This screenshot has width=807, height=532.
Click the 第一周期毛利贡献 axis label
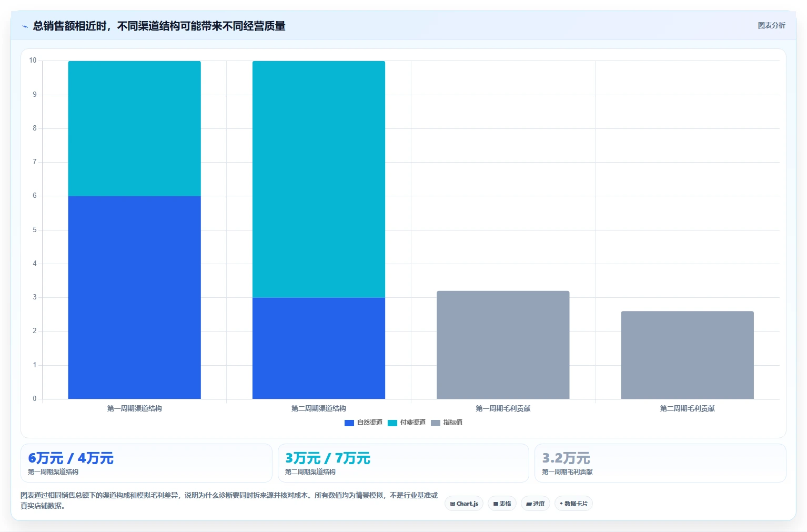[x=503, y=408]
